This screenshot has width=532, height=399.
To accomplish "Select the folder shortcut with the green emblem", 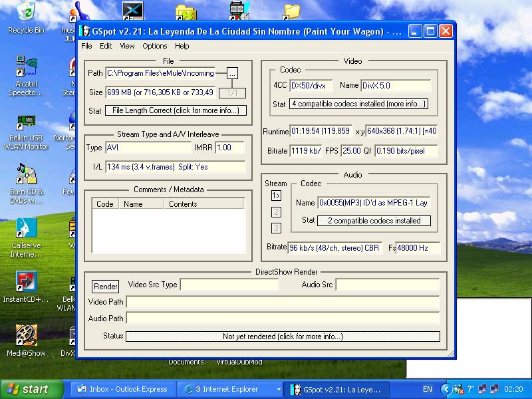I will pyautogui.click(x=186, y=12).
